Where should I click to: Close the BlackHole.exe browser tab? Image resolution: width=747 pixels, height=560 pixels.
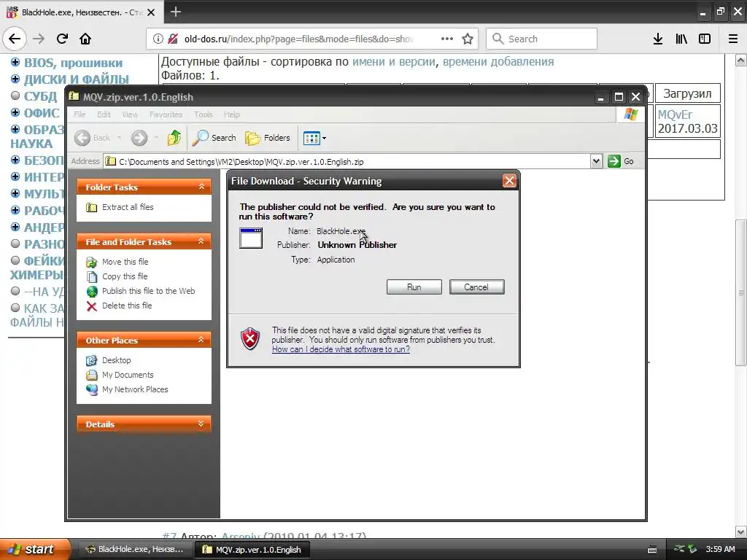click(x=151, y=12)
